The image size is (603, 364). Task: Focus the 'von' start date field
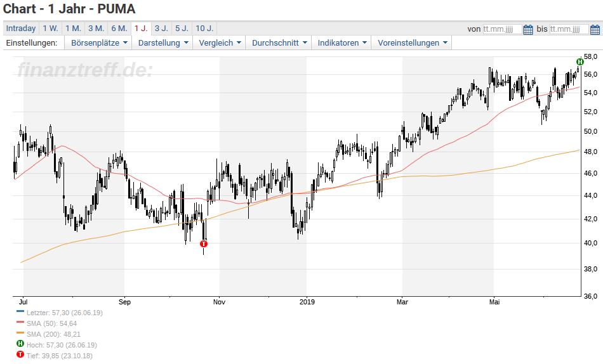click(x=502, y=29)
